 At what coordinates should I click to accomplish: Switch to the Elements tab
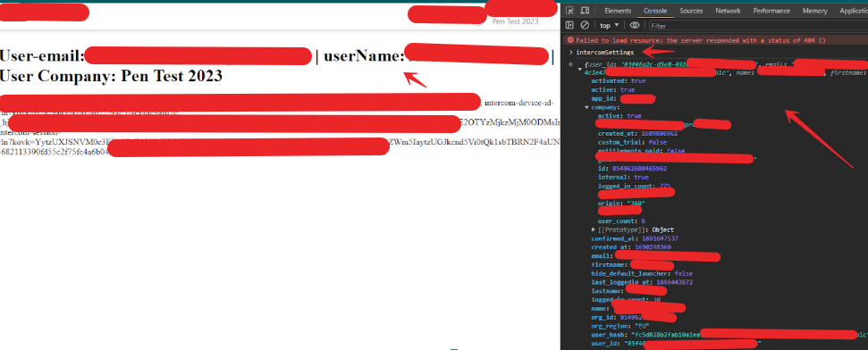(x=618, y=11)
